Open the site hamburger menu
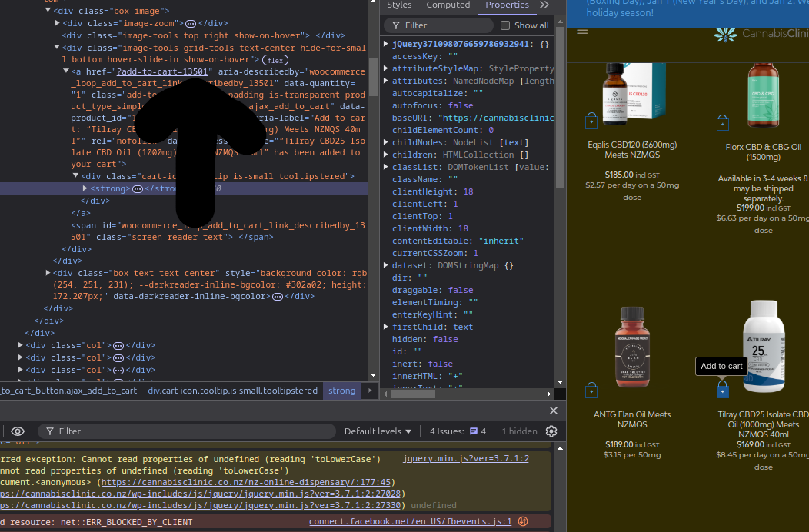809x532 pixels. [x=582, y=32]
